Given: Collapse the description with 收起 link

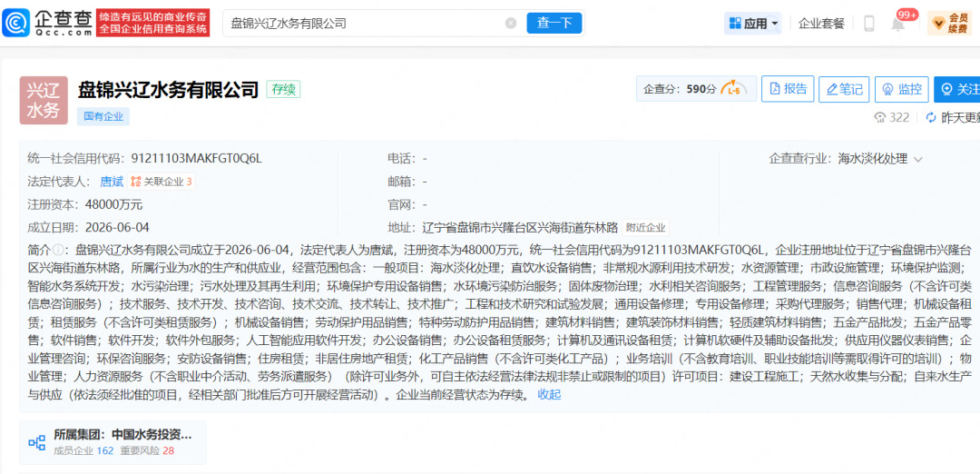Looking at the screenshot, I should 549,395.
